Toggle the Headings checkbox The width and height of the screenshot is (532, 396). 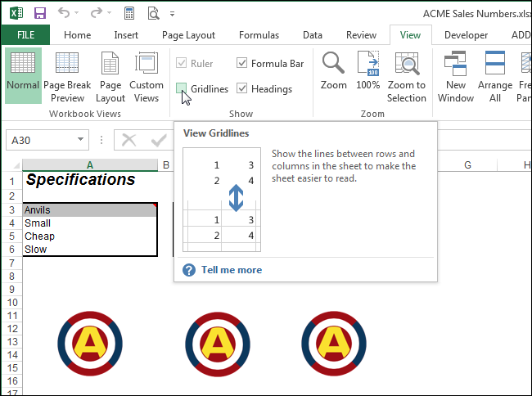[x=241, y=88]
